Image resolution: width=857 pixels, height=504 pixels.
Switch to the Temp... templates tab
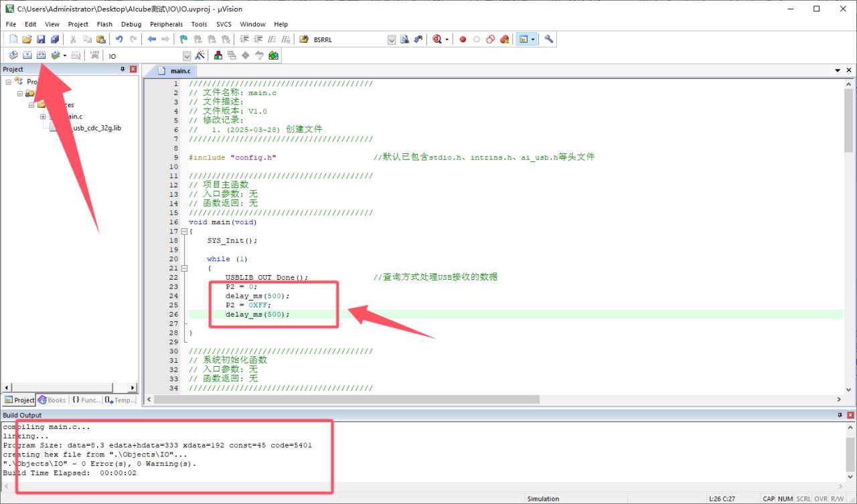[x=120, y=400]
